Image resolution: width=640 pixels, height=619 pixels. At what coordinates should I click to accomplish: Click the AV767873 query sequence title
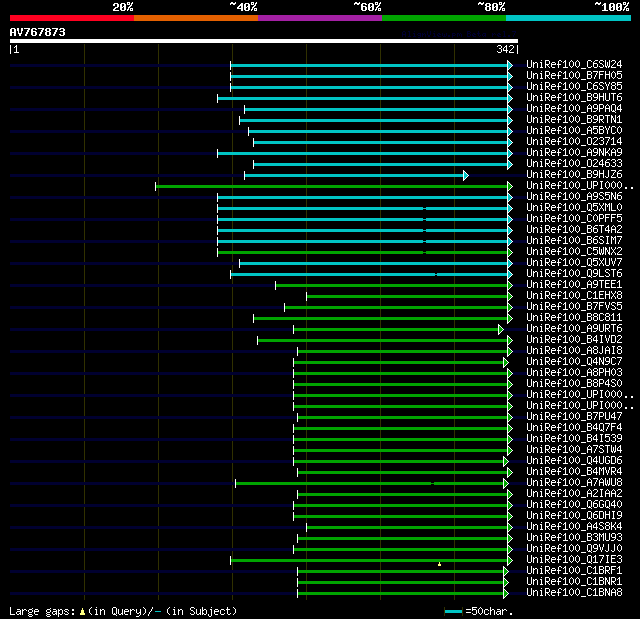[38, 32]
